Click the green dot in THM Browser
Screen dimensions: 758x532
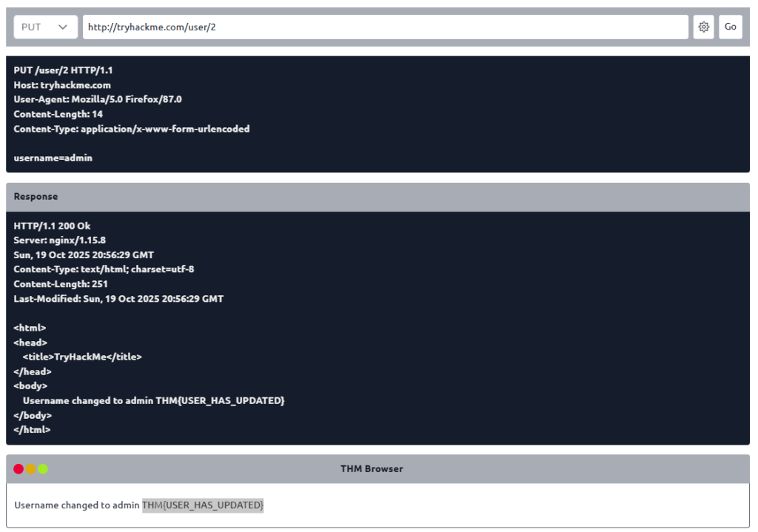click(43, 469)
